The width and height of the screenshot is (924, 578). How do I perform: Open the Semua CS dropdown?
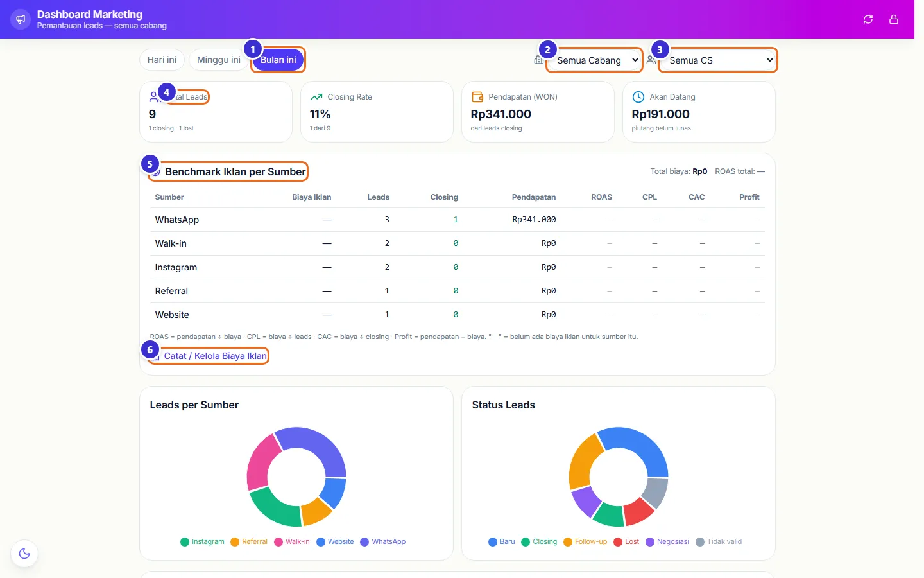pyautogui.click(x=718, y=60)
